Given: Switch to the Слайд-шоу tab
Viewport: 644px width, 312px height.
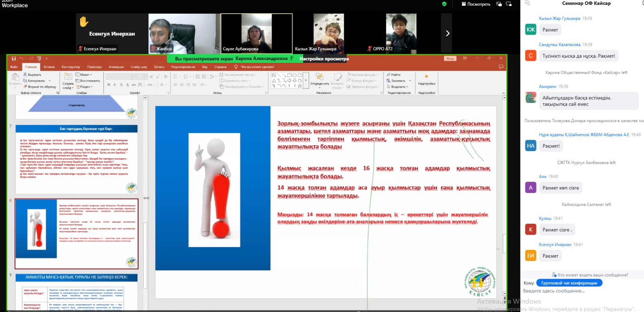Looking at the screenshot, I should tap(139, 67).
